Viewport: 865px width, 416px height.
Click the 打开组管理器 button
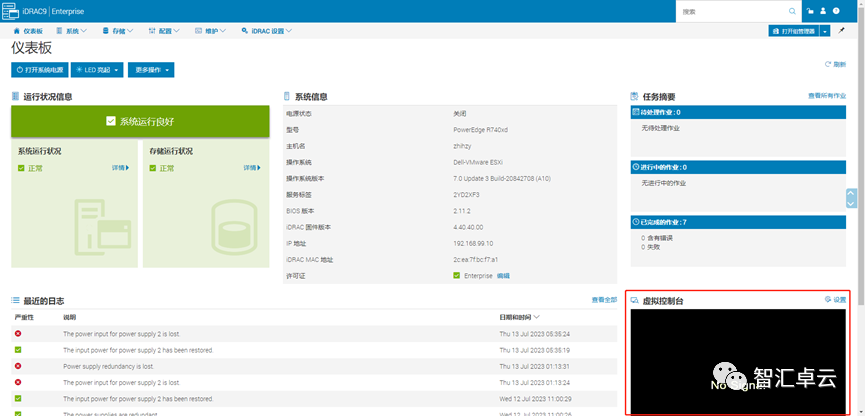coord(794,31)
